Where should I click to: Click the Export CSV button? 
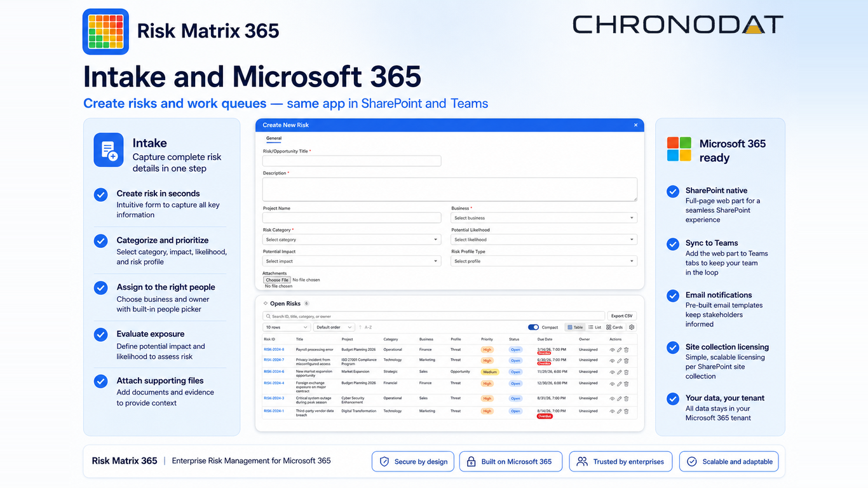(622, 316)
